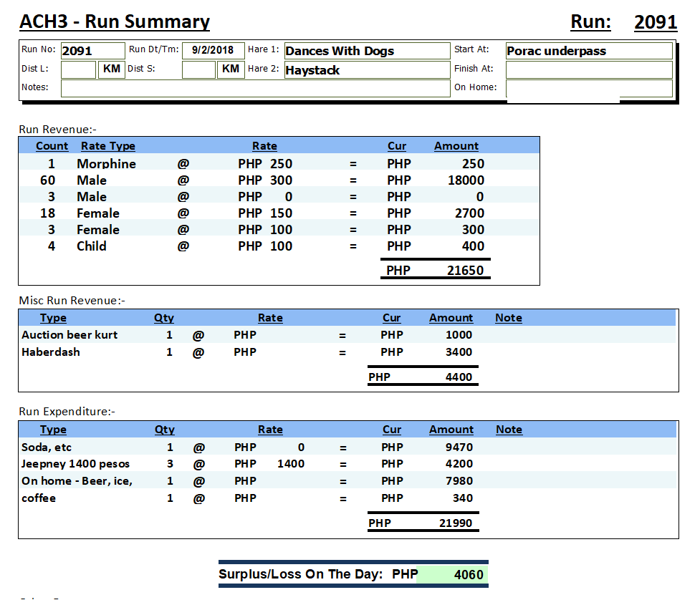Click the empty Notes field

click(x=254, y=88)
